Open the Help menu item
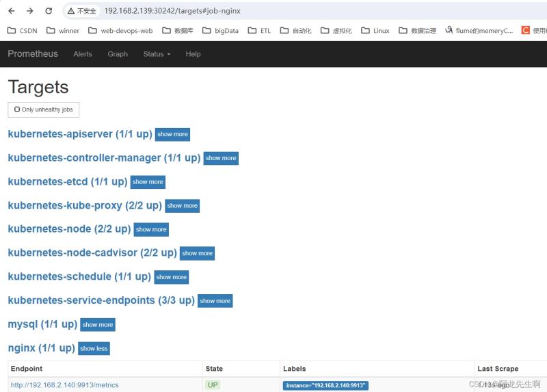Screen dimensions: 547x392 point(193,54)
